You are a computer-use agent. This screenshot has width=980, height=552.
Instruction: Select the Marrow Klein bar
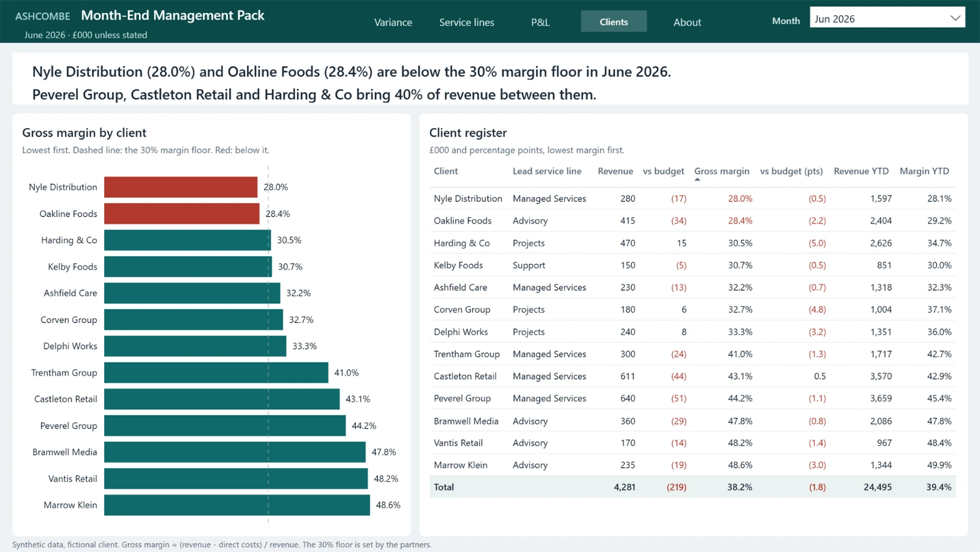pos(237,505)
